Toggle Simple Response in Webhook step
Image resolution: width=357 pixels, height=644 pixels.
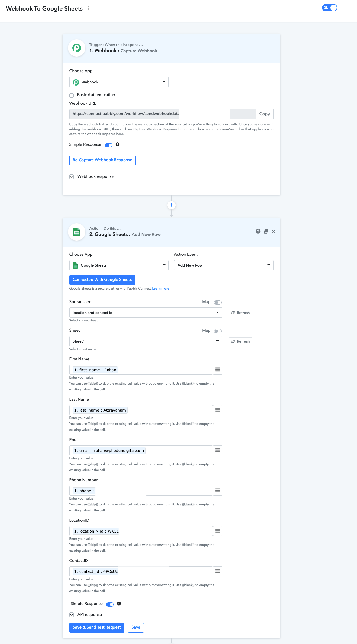point(109,145)
